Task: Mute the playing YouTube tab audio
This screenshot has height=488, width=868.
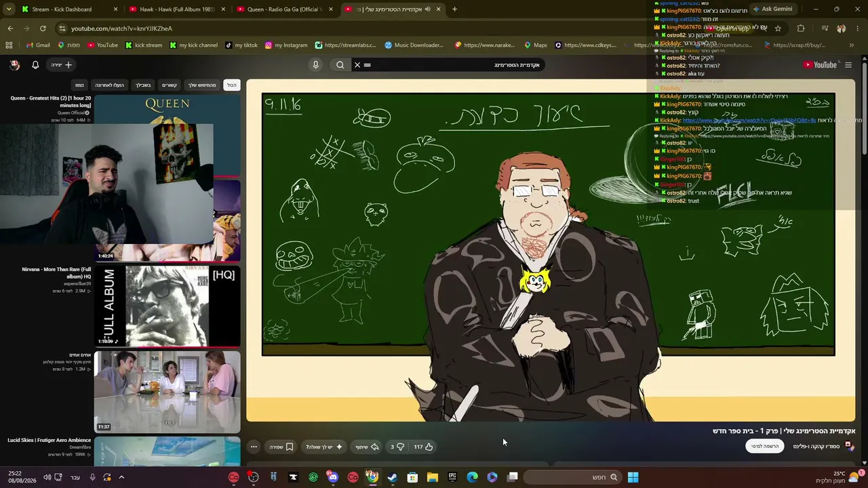Action: [x=427, y=9]
